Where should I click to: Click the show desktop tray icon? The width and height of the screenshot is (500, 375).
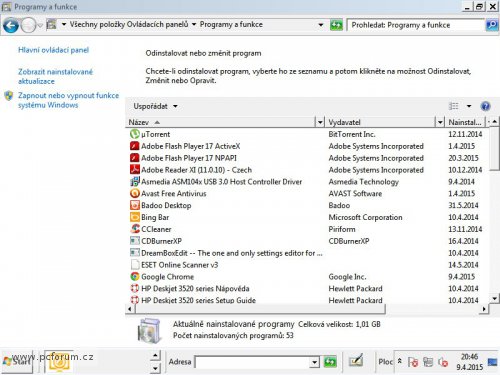click(x=492, y=362)
